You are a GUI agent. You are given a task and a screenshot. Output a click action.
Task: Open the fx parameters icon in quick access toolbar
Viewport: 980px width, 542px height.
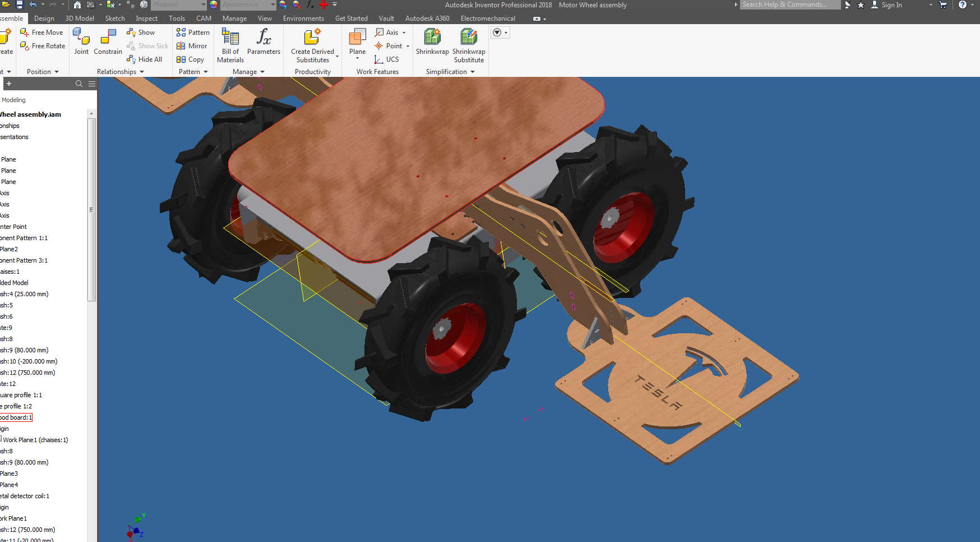(x=310, y=4)
